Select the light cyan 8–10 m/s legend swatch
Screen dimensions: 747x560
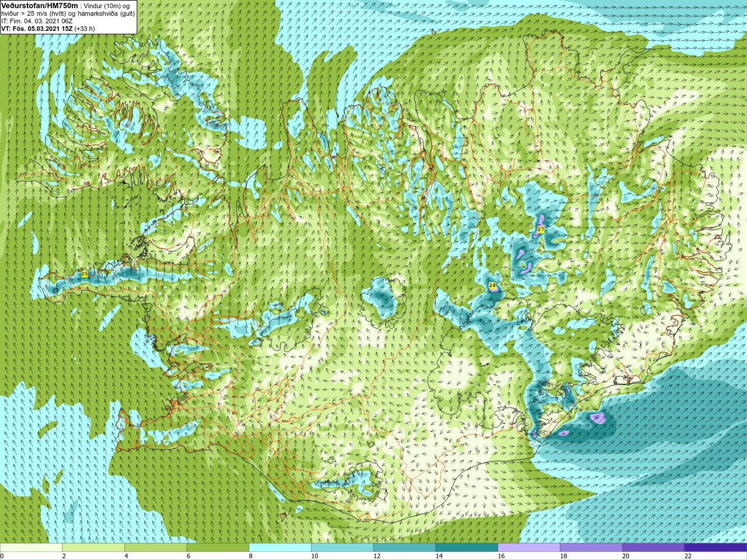point(280,548)
